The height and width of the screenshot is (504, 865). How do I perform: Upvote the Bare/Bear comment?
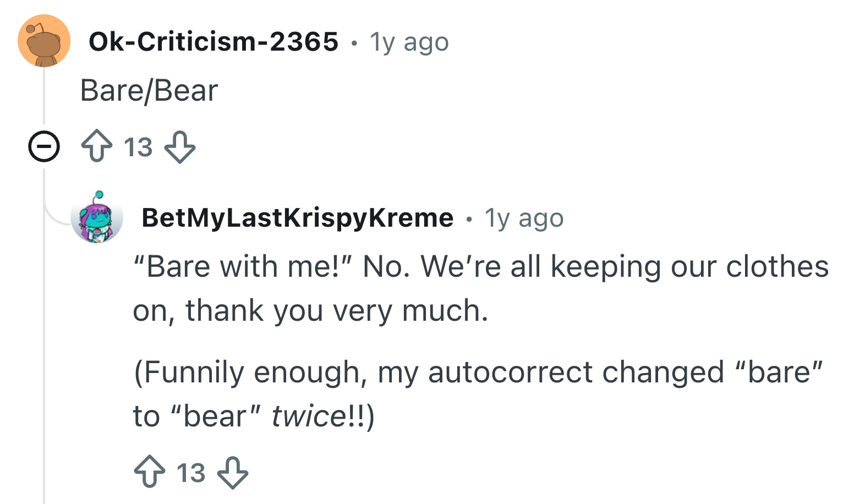click(97, 146)
